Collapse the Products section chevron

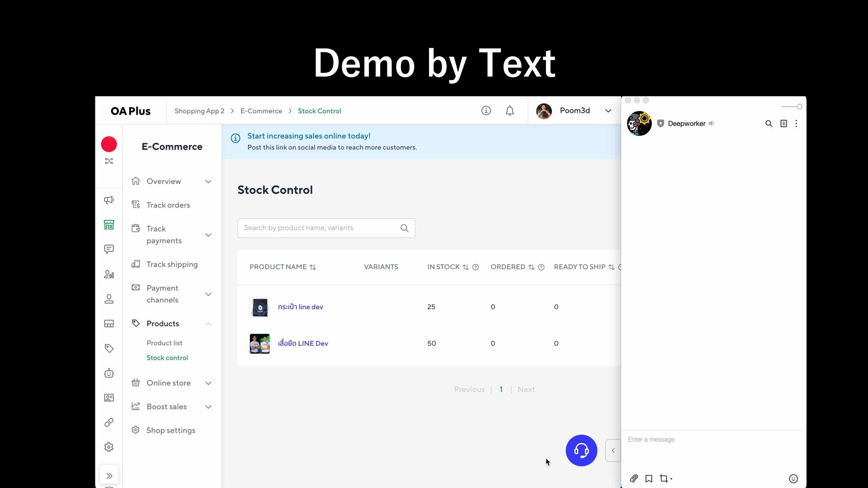pyautogui.click(x=208, y=324)
